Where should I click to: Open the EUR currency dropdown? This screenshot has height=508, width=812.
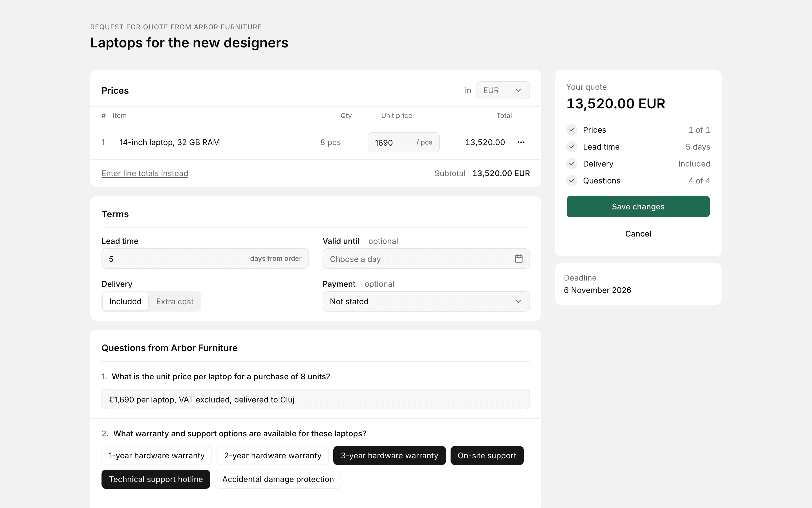(503, 90)
